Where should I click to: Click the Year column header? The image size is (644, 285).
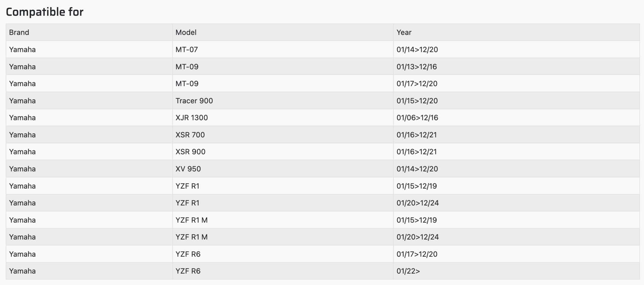[x=404, y=32]
